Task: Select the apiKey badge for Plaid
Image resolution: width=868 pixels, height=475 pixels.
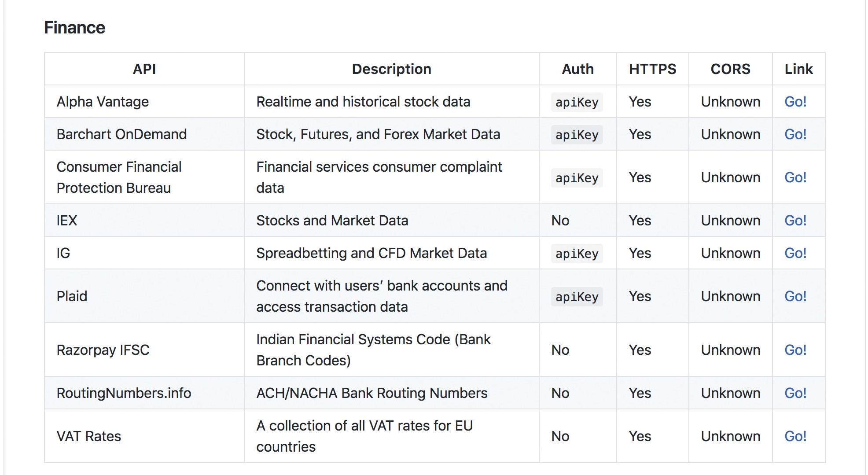Action: (x=577, y=297)
